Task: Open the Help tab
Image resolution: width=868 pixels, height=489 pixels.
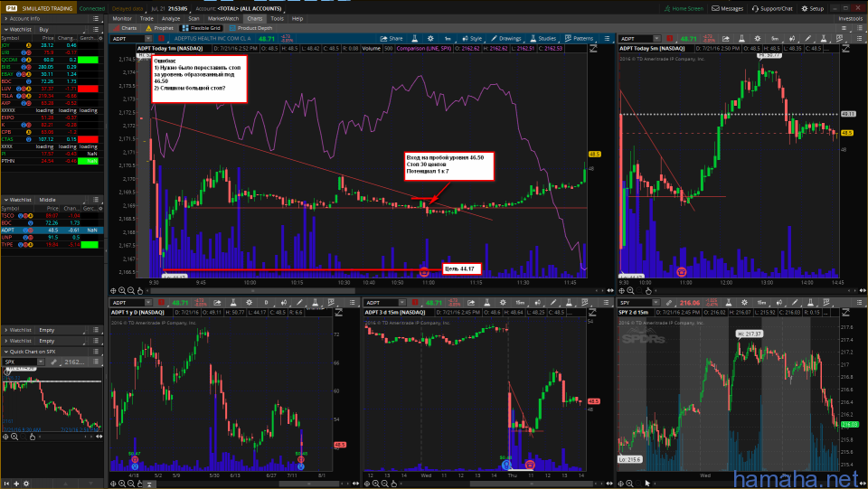Action: click(297, 18)
